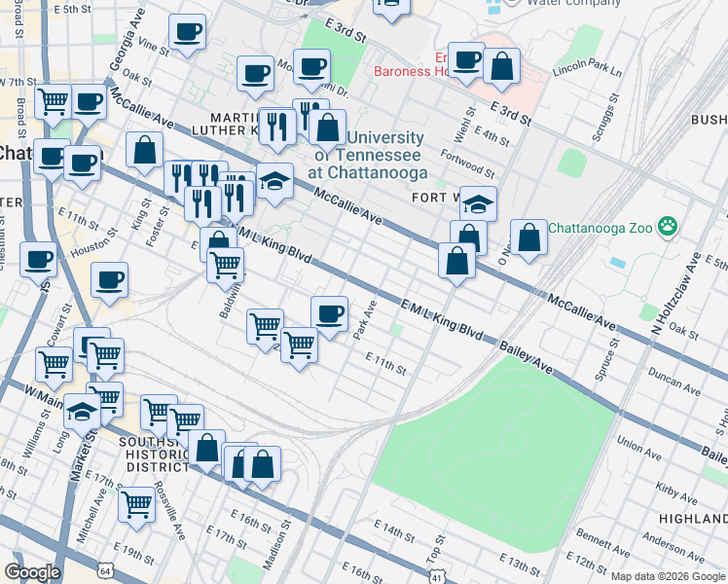Select the grocery cart marker beside Baldwin St

[225, 268]
